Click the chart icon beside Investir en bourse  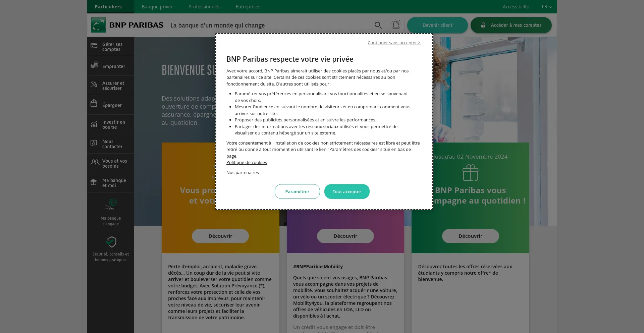pyautogui.click(x=94, y=124)
